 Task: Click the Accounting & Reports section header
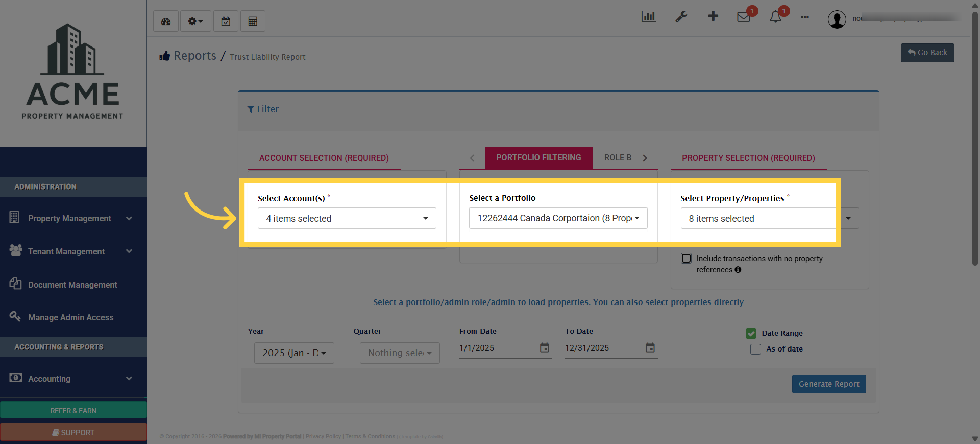tap(73, 347)
